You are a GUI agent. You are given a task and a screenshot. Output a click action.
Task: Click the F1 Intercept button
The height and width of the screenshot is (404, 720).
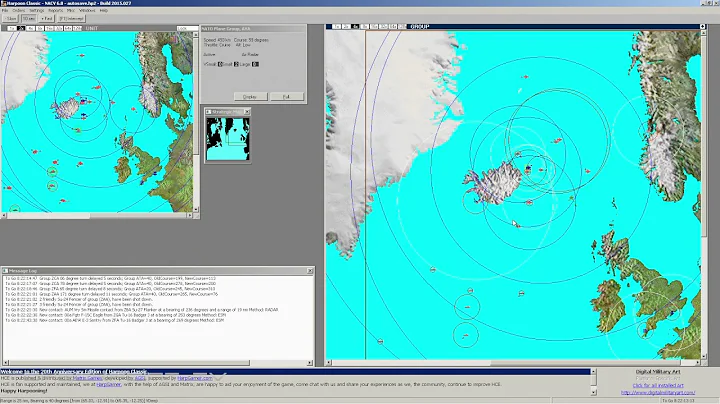pos(72,19)
